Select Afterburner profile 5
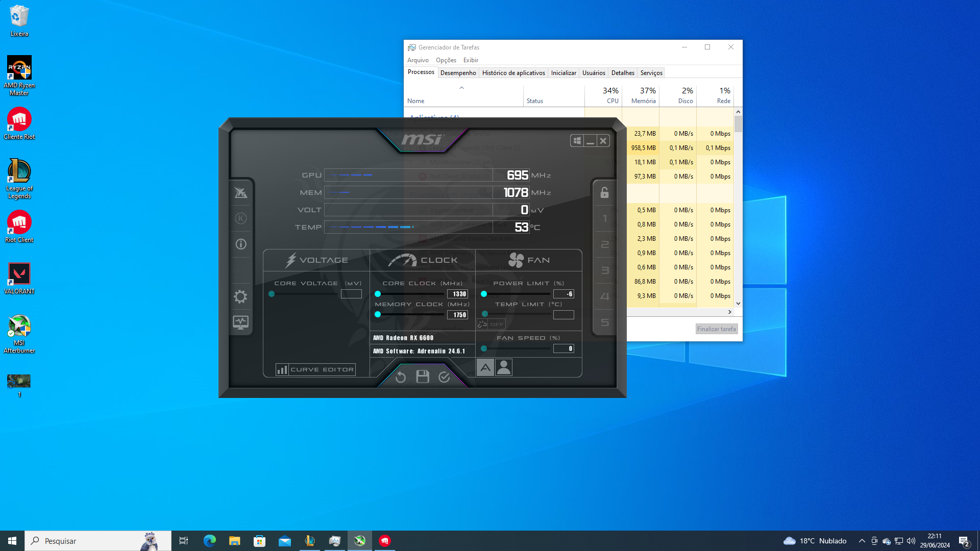Viewport: 980px width, 551px height. (605, 322)
